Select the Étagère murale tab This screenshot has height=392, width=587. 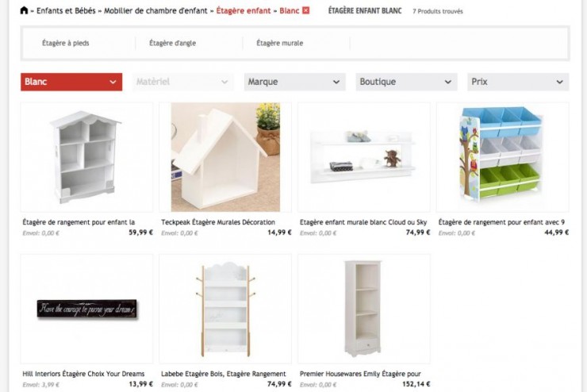[280, 43]
